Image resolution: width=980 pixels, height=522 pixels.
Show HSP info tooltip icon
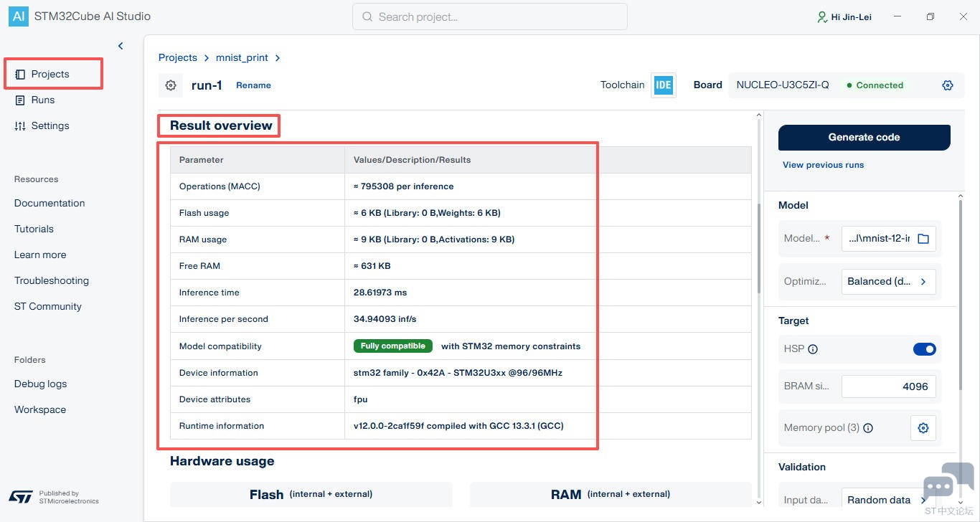(813, 349)
